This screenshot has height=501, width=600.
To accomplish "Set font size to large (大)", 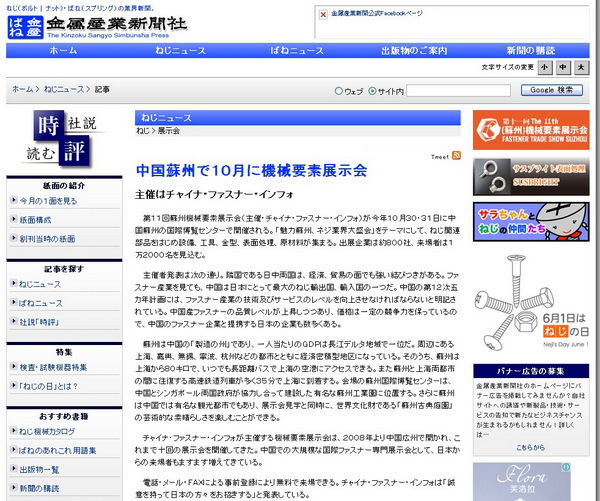I will pyautogui.click(x=582, y=67).
